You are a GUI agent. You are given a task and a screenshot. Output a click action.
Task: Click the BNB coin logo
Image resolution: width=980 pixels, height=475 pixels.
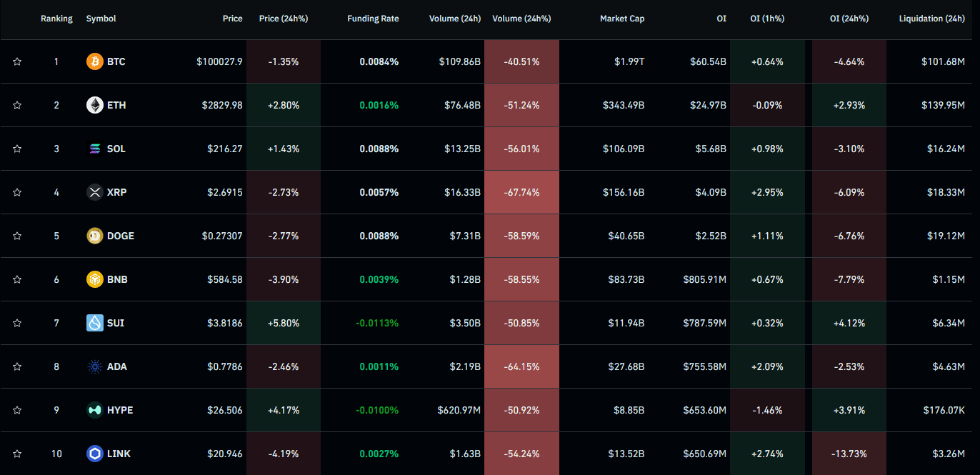tap(95, 280)
